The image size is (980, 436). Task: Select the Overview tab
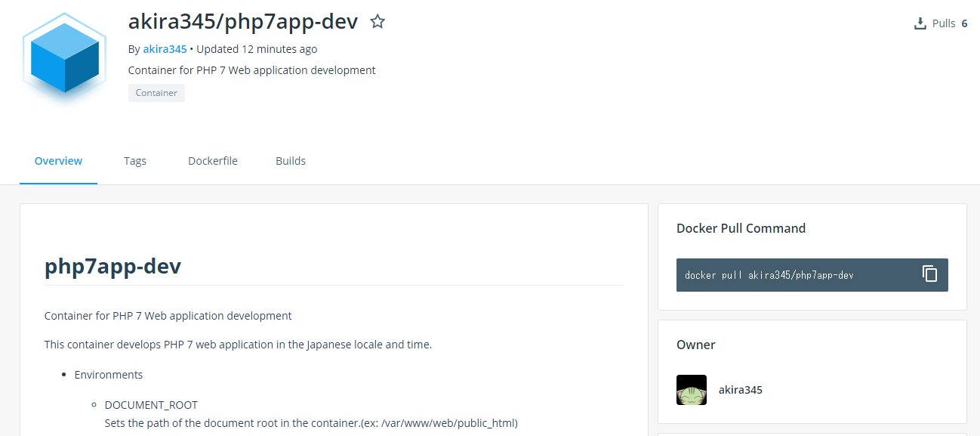[x=58, y=161]
